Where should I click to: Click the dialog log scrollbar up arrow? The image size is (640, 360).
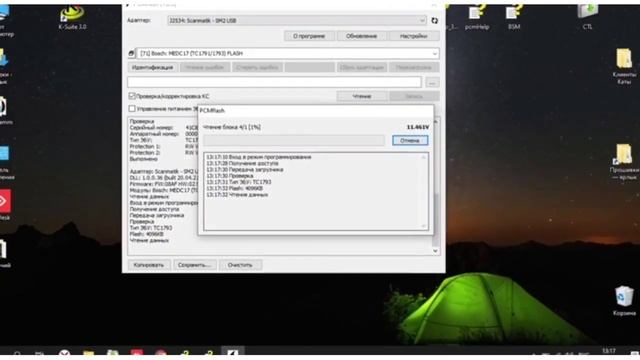tap(424, 157)
